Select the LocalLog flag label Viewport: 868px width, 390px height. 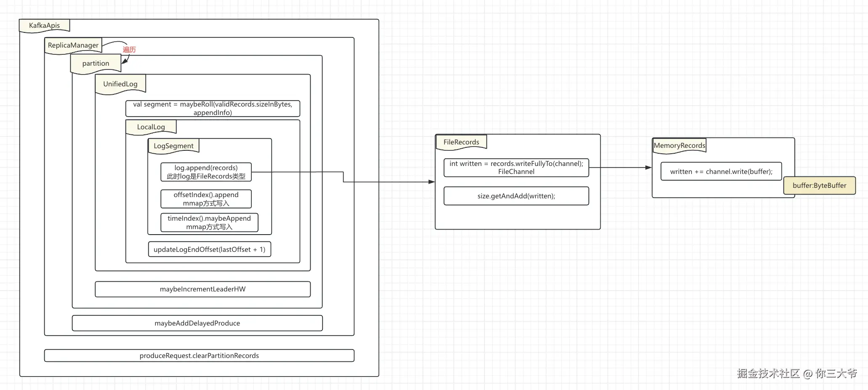pyautogui.click(x=150, y=126)
